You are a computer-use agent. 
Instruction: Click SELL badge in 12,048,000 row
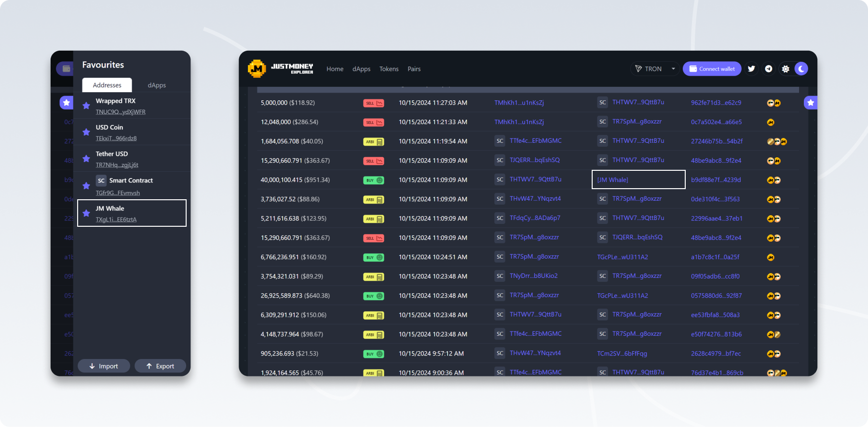pos(374,123)
